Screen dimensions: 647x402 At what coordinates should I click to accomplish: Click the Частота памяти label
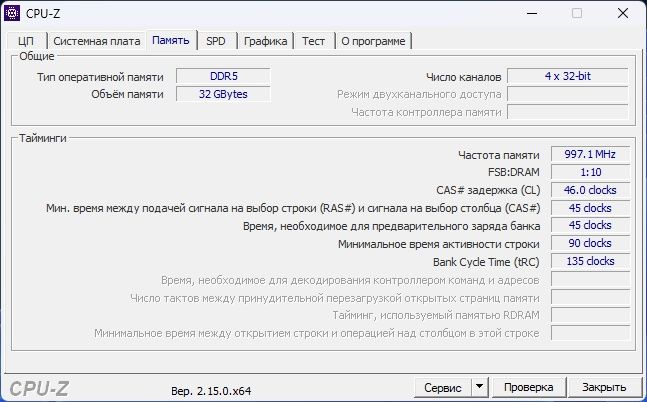[498, 155]
